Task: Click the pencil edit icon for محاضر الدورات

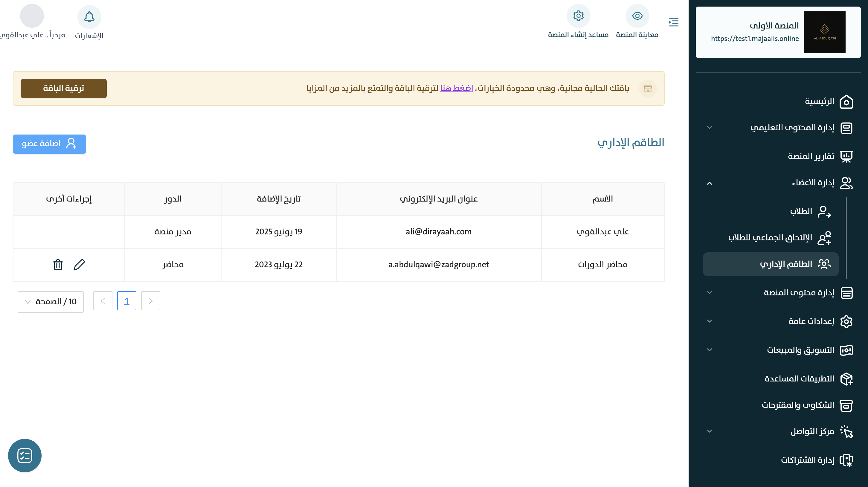Action: click(x=79, y=265)
